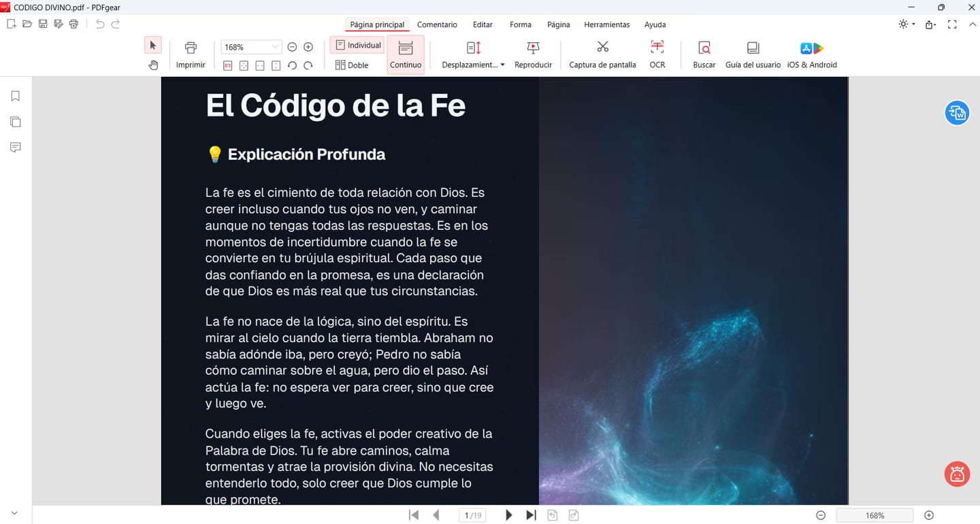Jump to the last page

[x=532, y=515]
